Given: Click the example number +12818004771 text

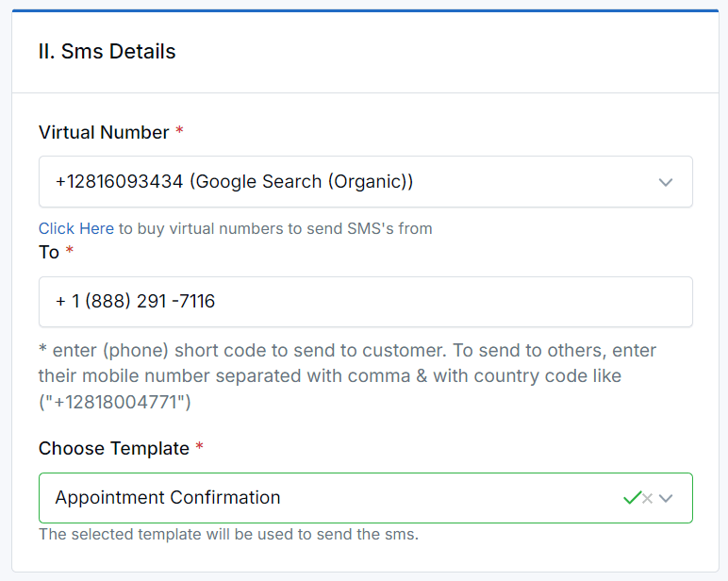Looking at the screenshot, I should click(115, 402).
